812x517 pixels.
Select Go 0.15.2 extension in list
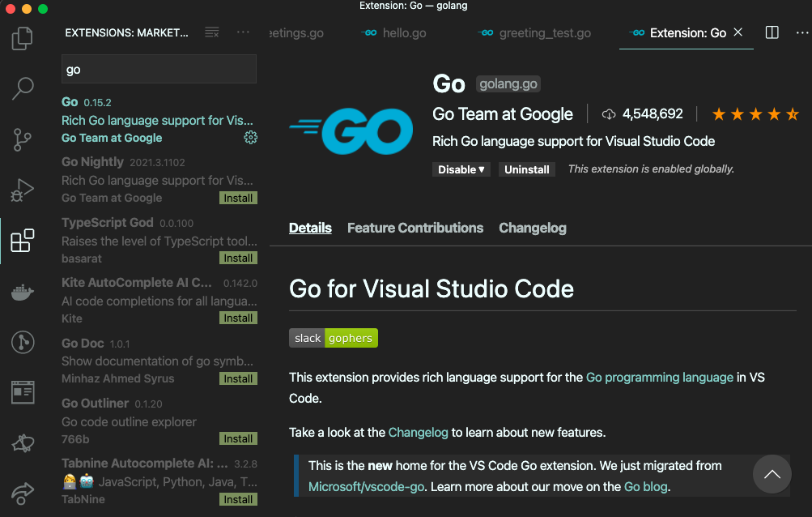pyautogui.click(x=159, y=120)
